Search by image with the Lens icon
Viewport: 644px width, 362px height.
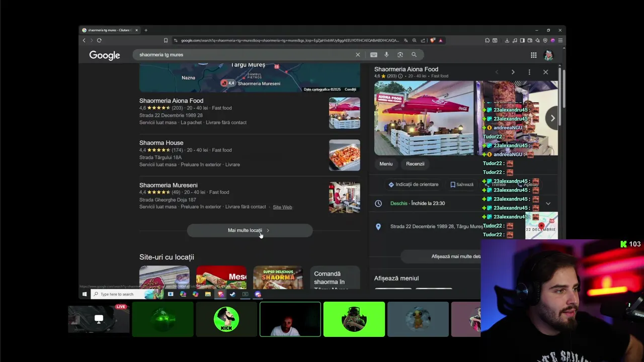(x=400, y=54)
